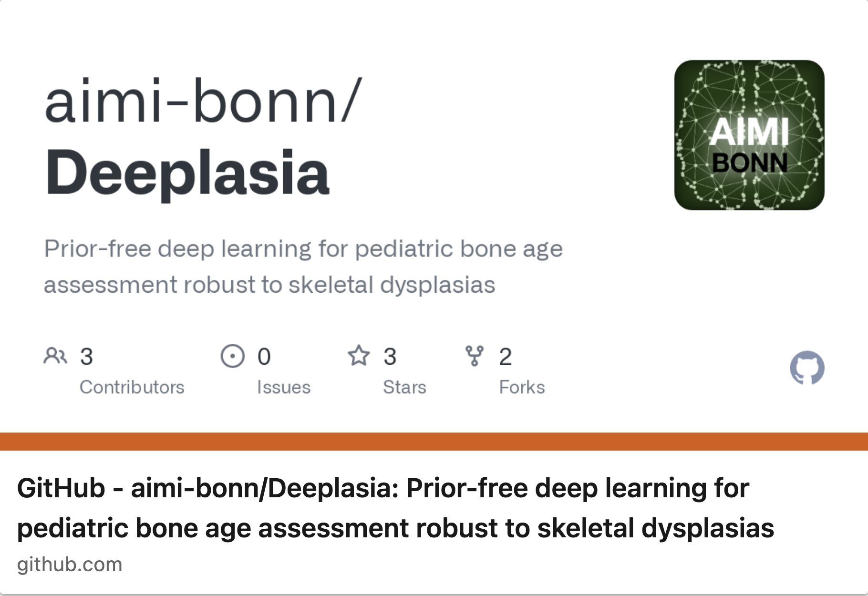Open the Deeplasia repository name
Screen dimensions: 868x596
point(187,173)
